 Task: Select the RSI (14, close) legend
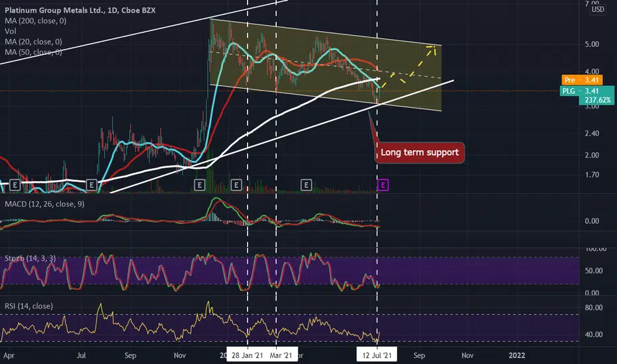(x=28, y=306)
